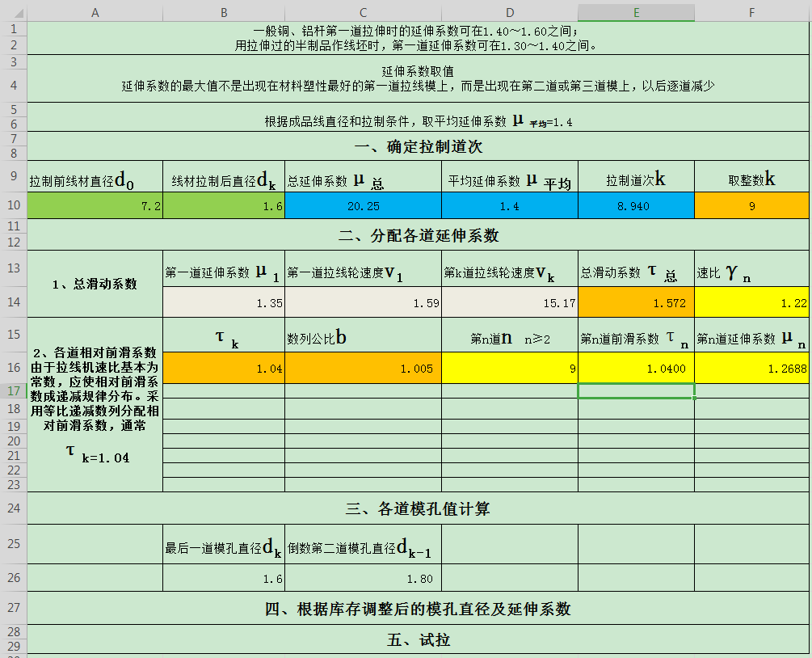Select column C header

(363, 12)
